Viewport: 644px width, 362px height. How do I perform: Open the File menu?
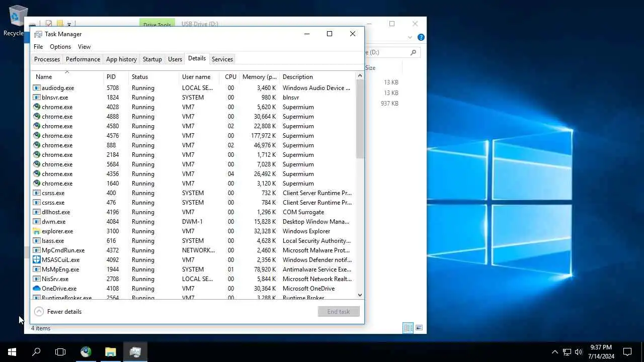point(38,47)
